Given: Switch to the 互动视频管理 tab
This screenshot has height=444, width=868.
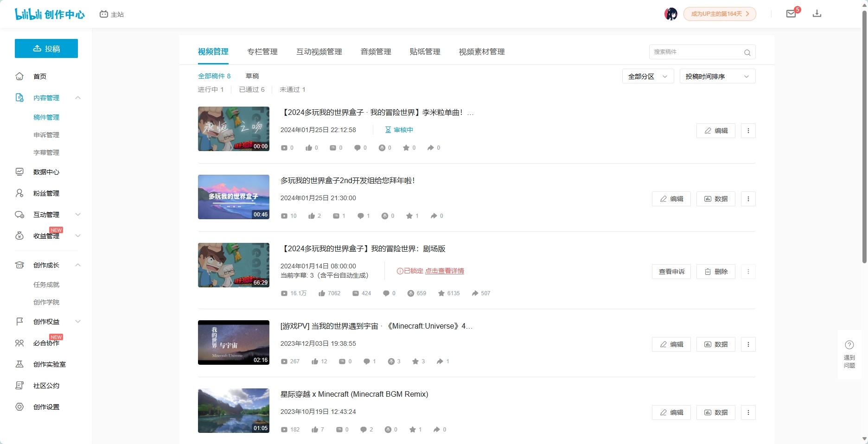Looking at the screenshot, I should pos(319,52).
